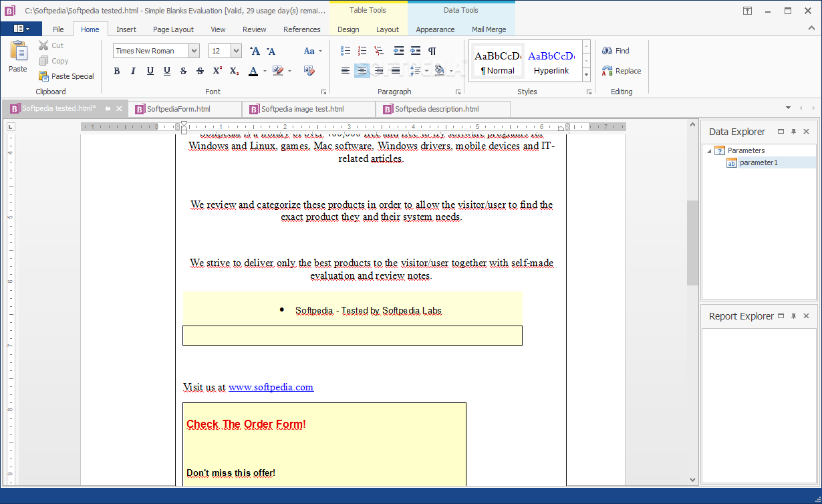
Task: Open the font color dropdown arrow
Action: coord(265,71)
